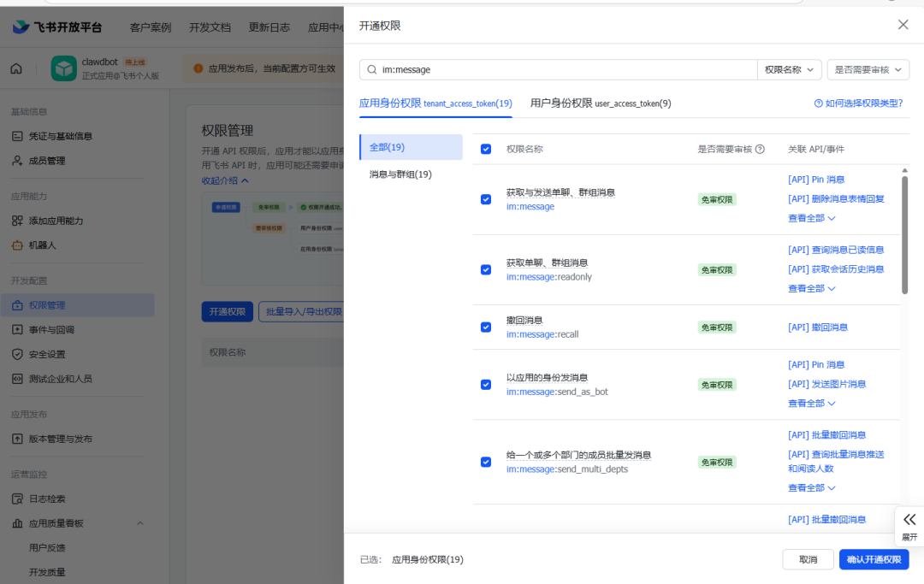The width and height of the screenshot is (924, 584).
Task: Collapse the 应用质量看板 sidebar section
Action: 140,523
